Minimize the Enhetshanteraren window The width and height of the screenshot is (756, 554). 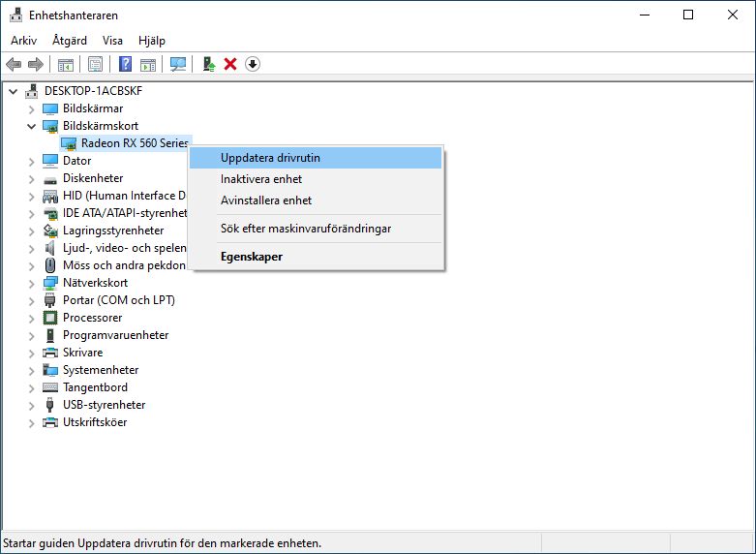tap(645, 15)
